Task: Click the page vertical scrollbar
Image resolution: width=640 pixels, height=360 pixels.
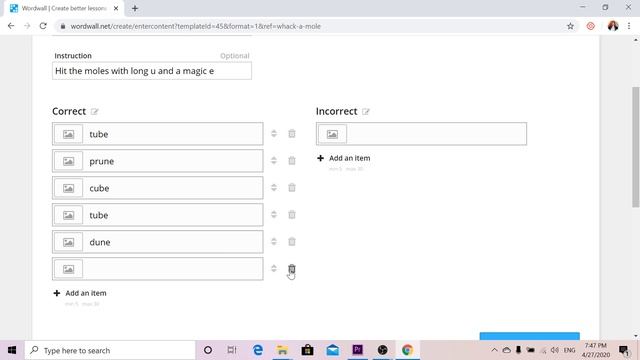Action: [x=636, y=147]
